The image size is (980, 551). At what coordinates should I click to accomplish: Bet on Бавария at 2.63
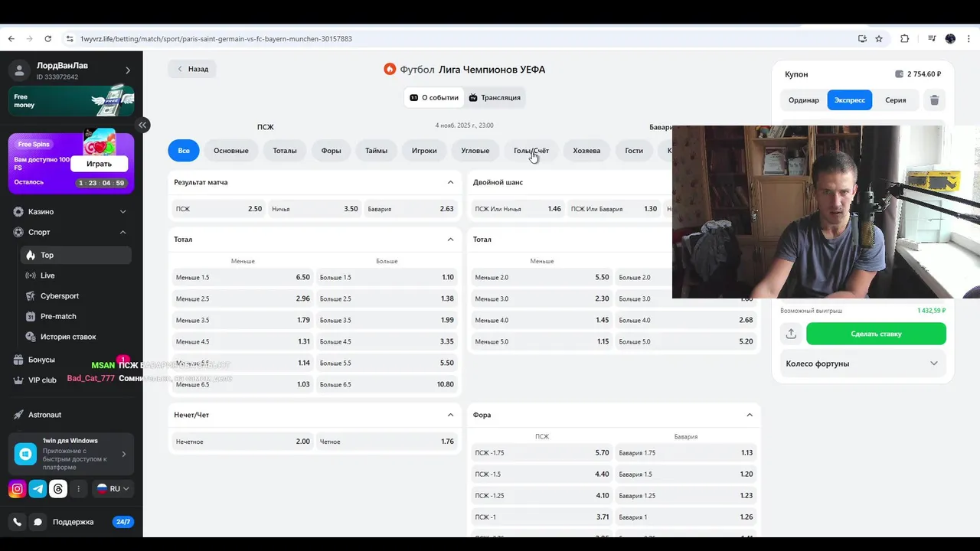pyautogui.click(x=410, y=209)
